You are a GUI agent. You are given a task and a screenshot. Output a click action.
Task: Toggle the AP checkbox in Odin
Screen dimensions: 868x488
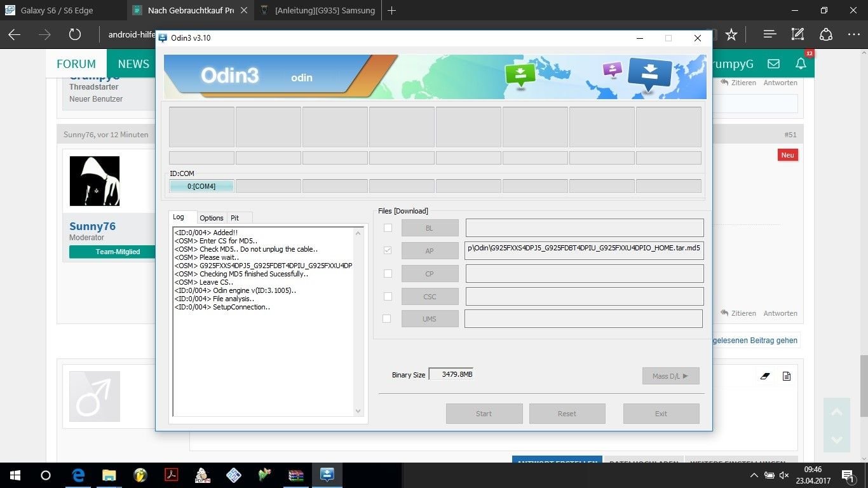coord(388,250)
